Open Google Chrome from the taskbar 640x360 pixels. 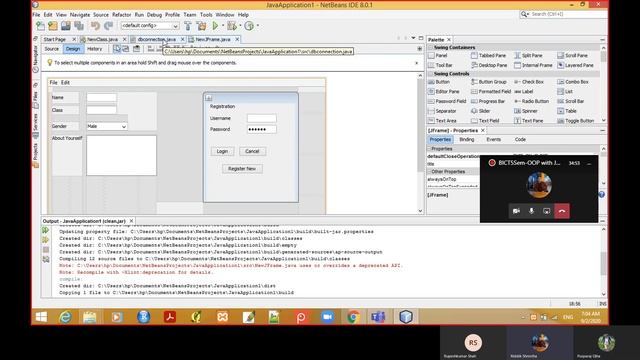[x=353, y=317]
